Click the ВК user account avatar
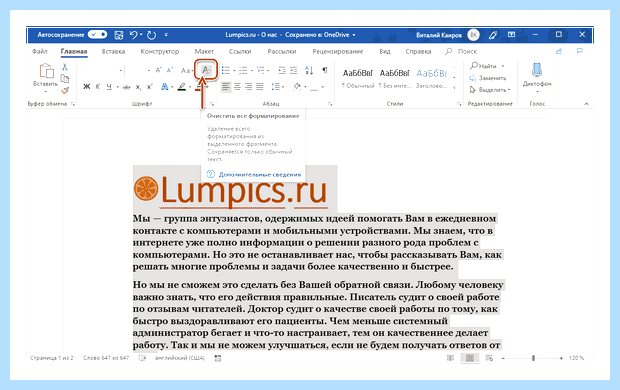Screen dimensions: 620x390 click(473, 35)
